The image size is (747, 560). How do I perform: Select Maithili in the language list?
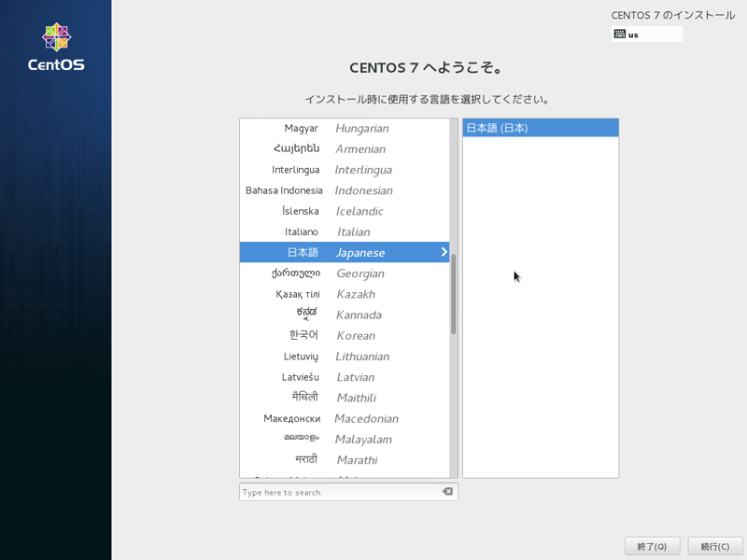(x=345, y=398)
